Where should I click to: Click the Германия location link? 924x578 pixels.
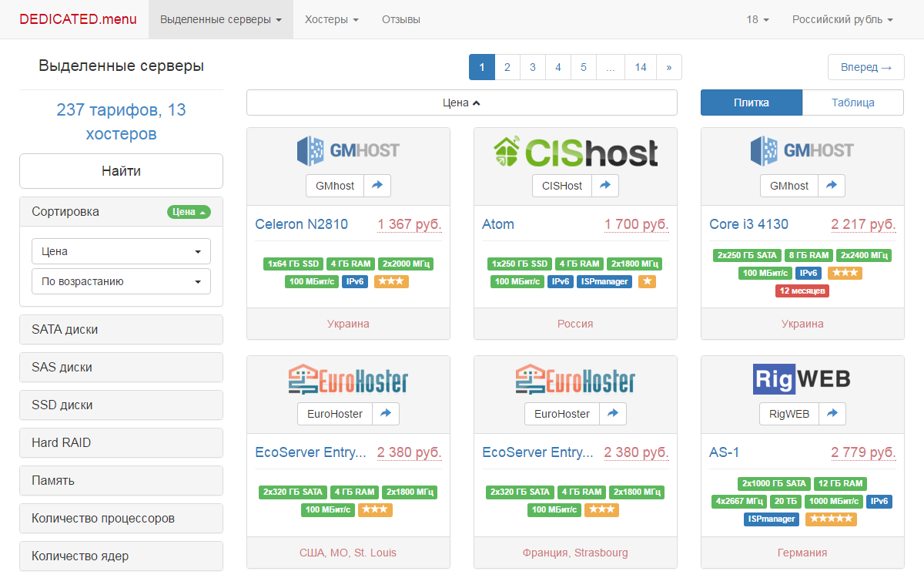tap(802, 553)
